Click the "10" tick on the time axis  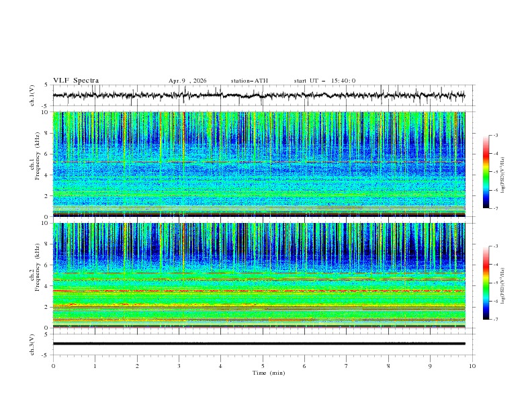click(472, 366)
